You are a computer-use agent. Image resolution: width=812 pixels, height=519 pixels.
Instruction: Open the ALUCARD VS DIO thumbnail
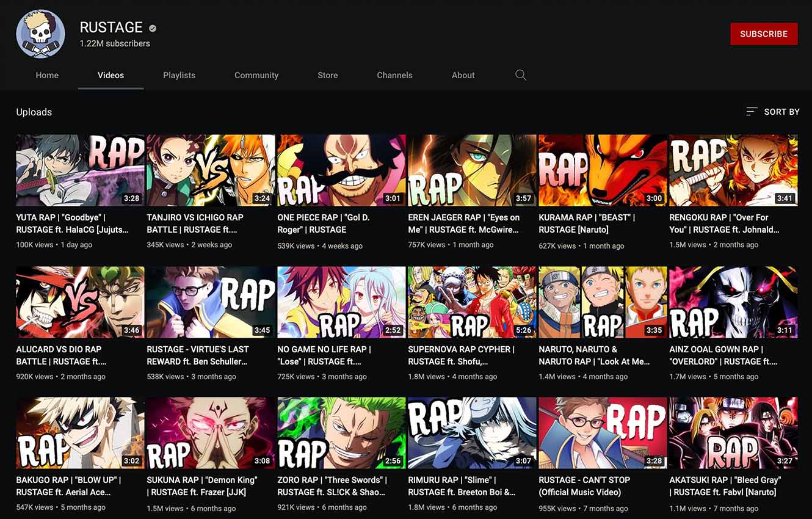[80, 302]
